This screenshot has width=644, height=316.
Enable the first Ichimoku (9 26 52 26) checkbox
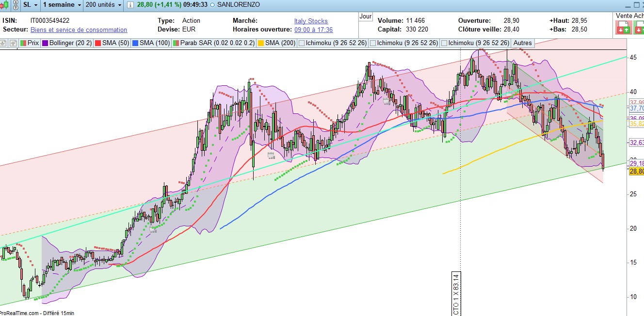point(302,43)
